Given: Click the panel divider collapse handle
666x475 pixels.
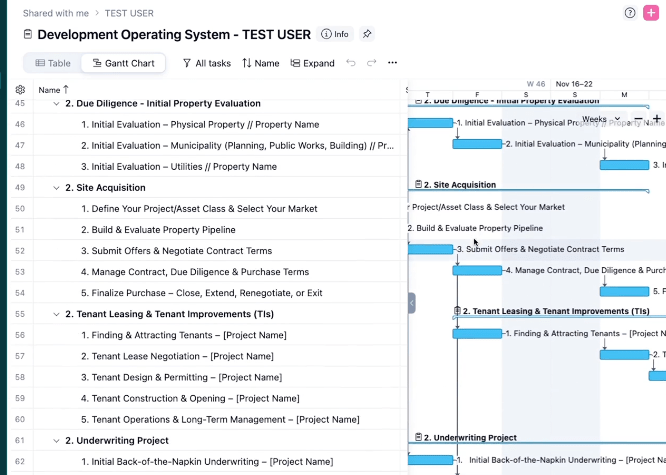Looking at the screenshot, I should (x=411, y=303).
